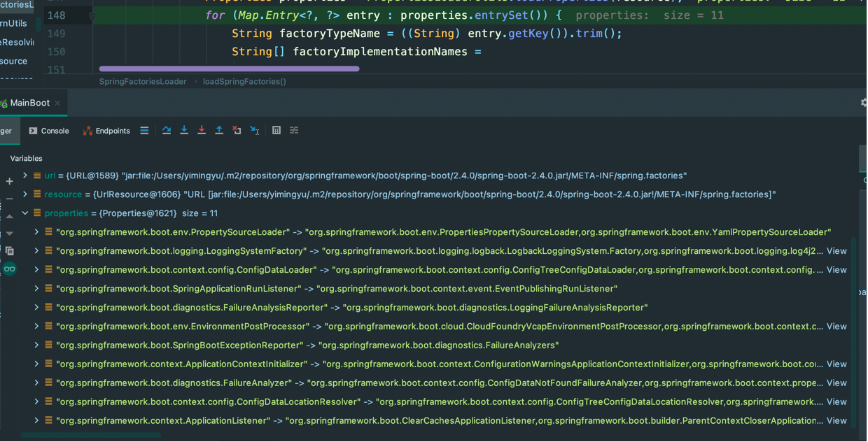Collapse the properties variable node
The height and width of the screenshot is (442, 868).
[x=25, y=213]
